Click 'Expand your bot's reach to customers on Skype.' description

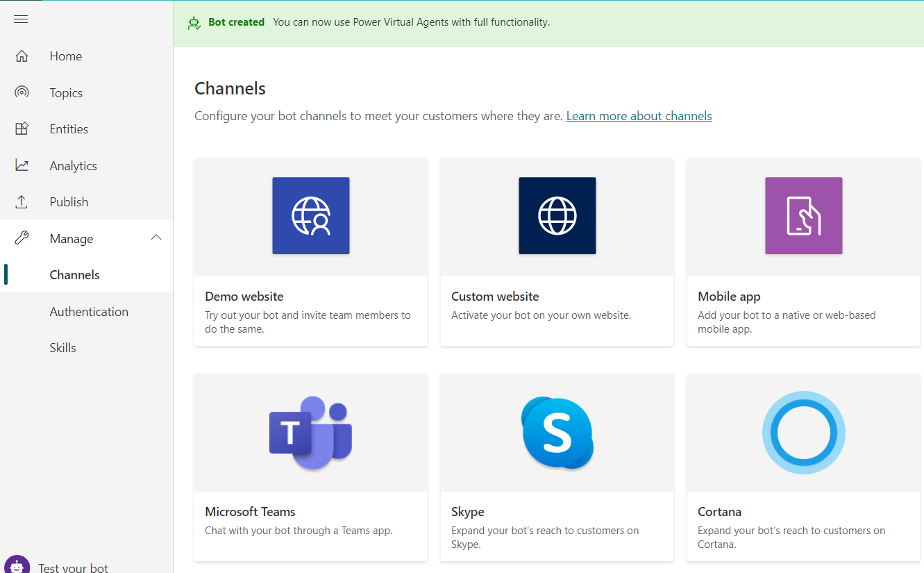coord(545,538)
